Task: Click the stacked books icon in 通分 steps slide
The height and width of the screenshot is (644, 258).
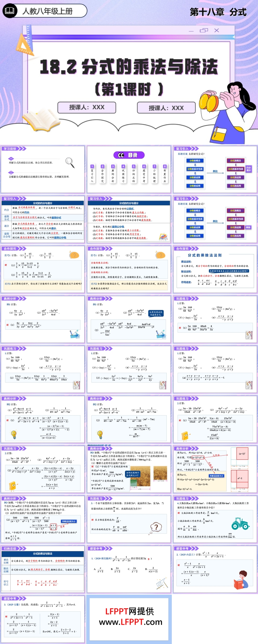Action: [163, 236]
